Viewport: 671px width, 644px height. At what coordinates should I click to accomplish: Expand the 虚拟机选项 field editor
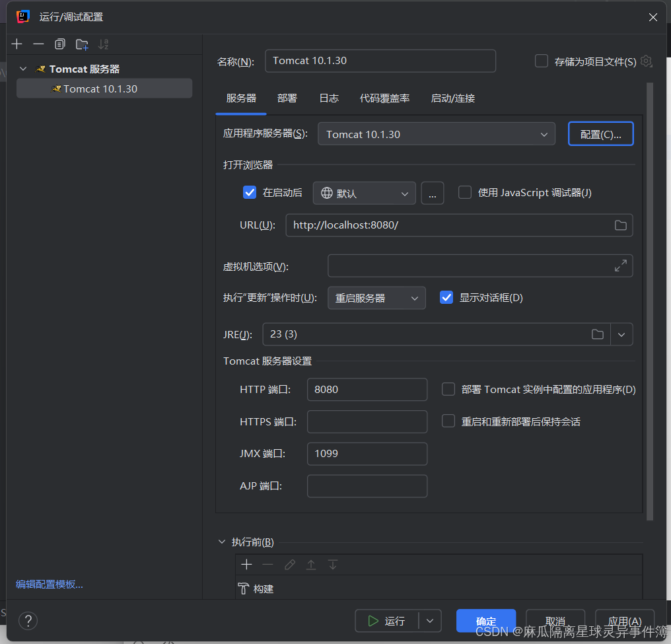pos(621,266)
